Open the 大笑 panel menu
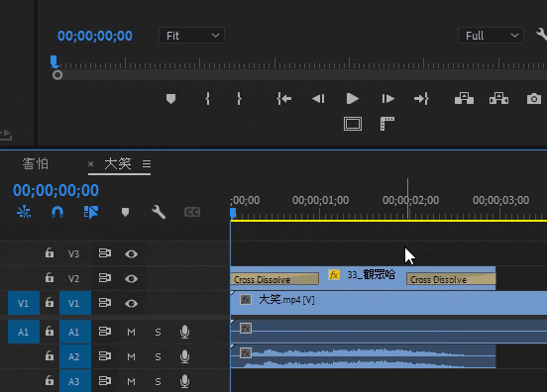The image size is (547, 392). (147, 163)
